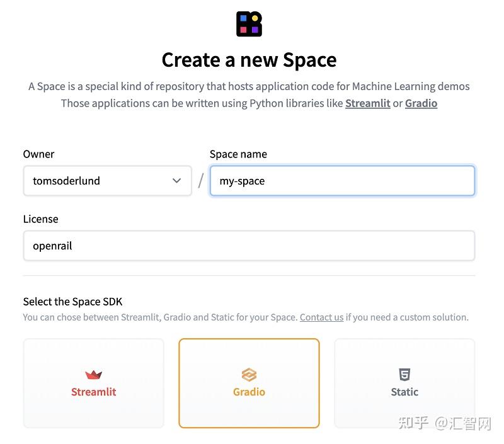Open the Owner dropdown
The height and width of the screenshot is (444, 504).
click(107, 181)
